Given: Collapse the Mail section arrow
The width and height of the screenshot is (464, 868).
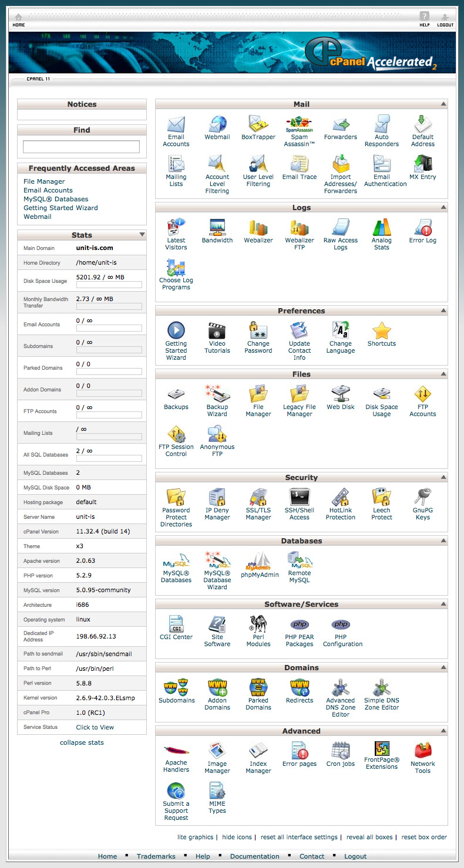Looking at the screenshot, I should point(443,104).
